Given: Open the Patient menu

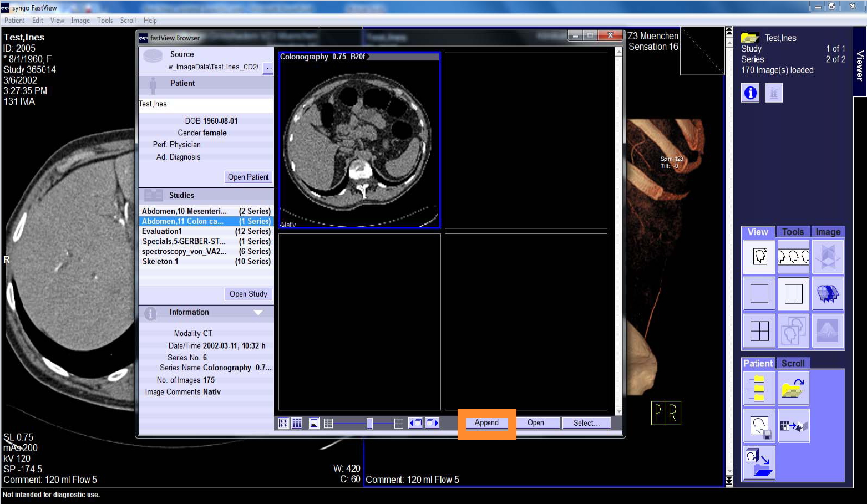Looking at the screenshot, I should coord(14,21).
